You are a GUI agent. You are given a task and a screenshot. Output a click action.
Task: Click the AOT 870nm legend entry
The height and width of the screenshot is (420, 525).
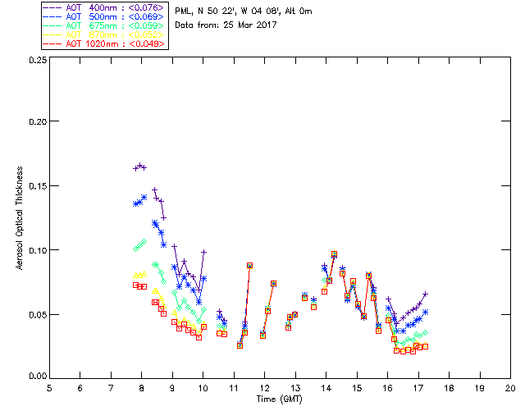click(x=104, y=34)
